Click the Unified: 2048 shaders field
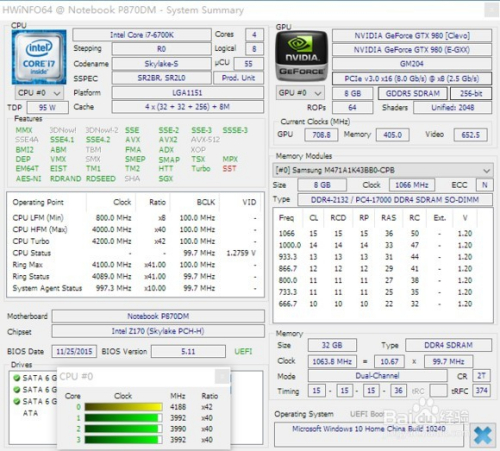 [x=453, y=108]
